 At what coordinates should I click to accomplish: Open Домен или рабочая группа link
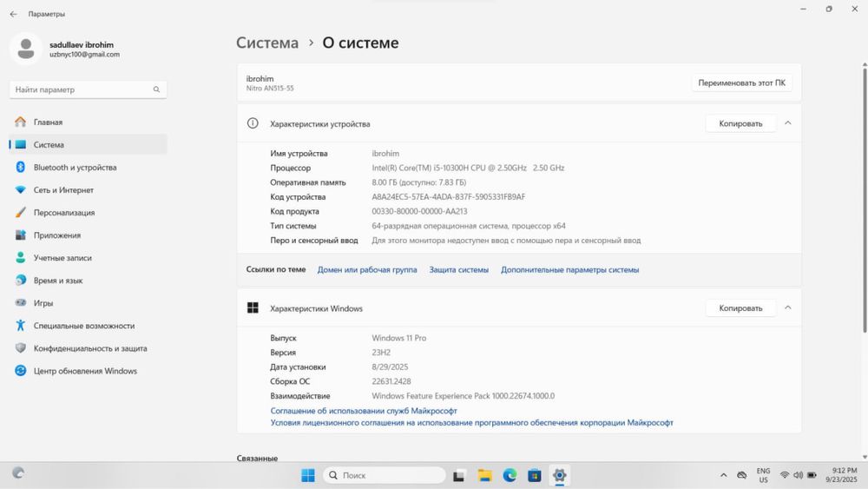coord(367,270)
